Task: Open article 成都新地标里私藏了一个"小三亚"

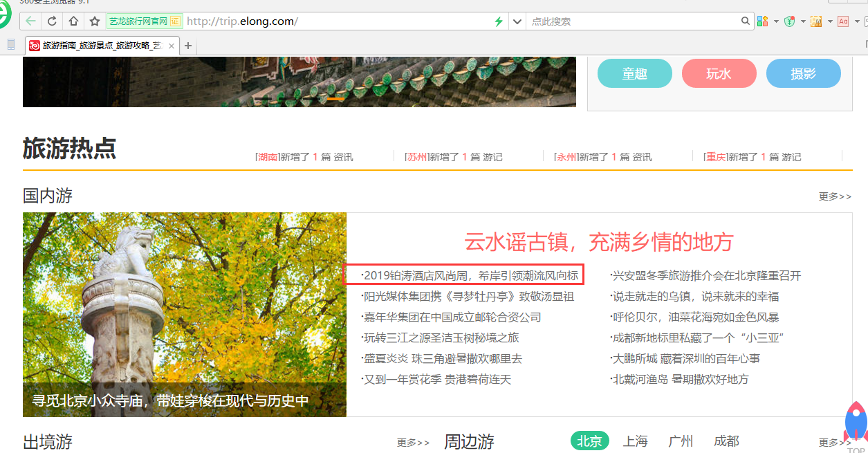Action: pyautogui.click(x=696, y=338)
